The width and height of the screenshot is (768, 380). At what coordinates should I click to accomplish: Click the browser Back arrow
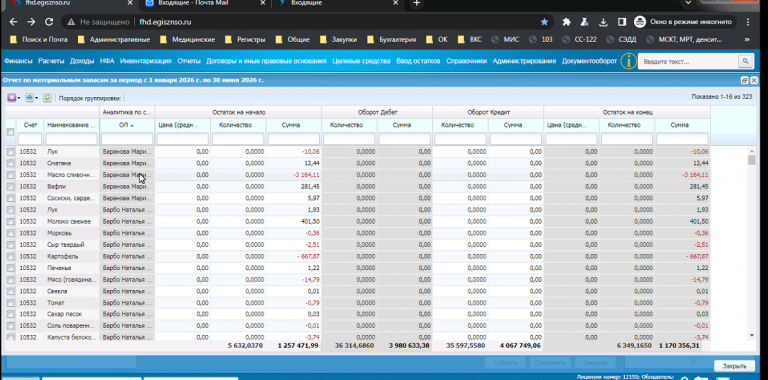pyautogui.click(x=13, y=22)
